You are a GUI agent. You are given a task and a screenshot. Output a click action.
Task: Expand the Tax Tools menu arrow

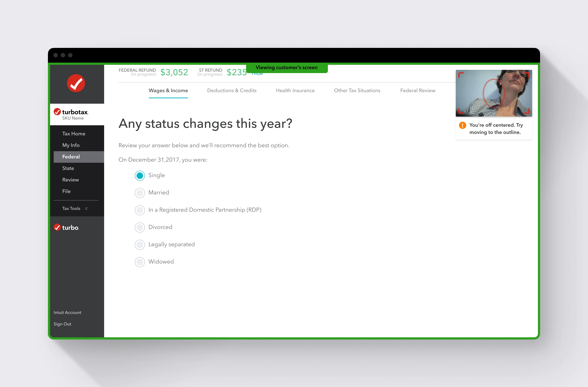[86, 209]
